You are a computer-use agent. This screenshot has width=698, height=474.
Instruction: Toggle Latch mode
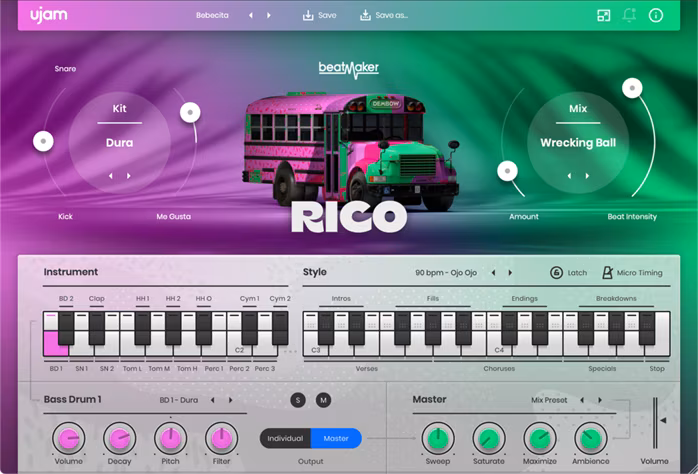[568, 272]
